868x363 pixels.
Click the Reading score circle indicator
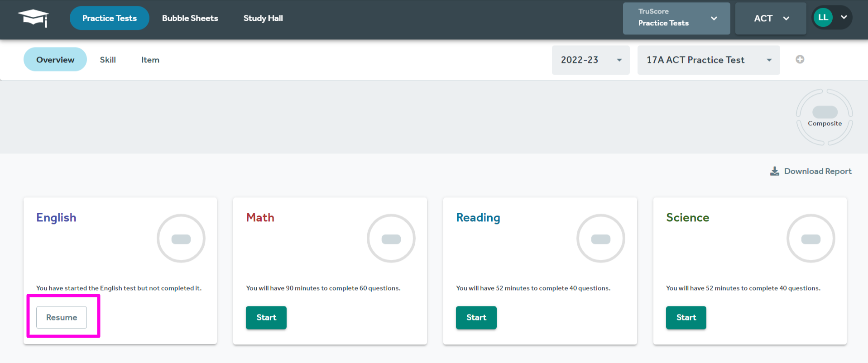[x=600, y=239]
